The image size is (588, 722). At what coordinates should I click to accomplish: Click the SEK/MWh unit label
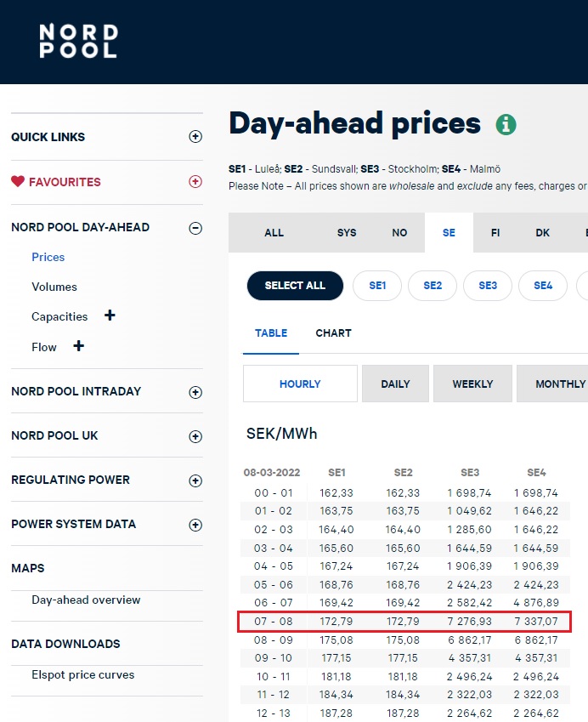pos(281,434)
